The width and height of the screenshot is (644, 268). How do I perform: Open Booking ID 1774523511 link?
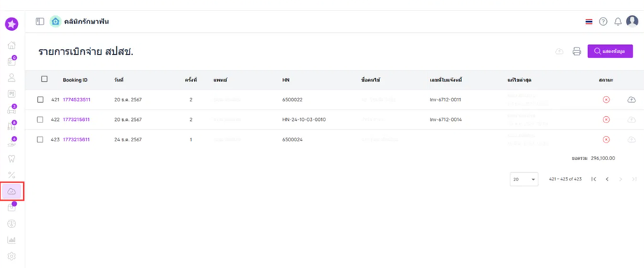pyautogui.click(x=76, y=100)
